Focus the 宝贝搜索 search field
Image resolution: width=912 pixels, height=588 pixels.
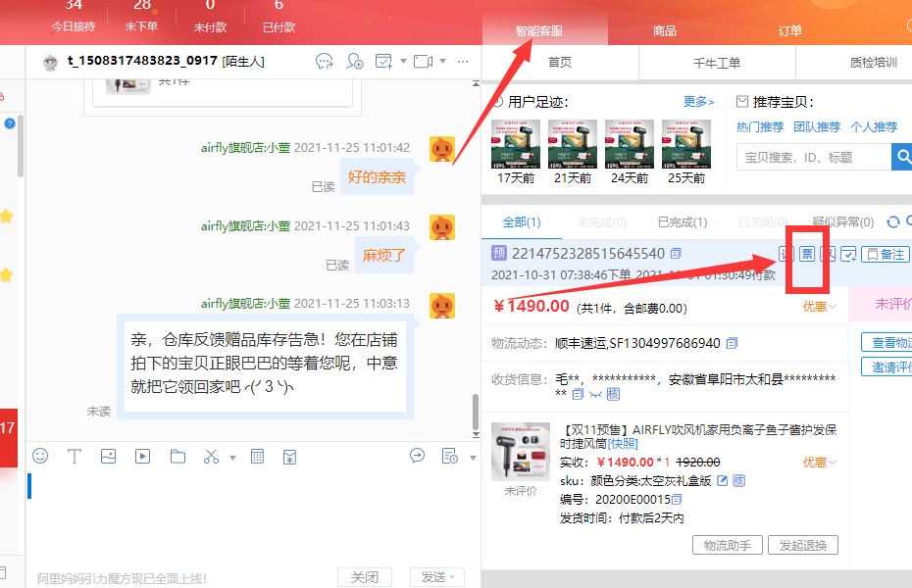click(814, 158)
